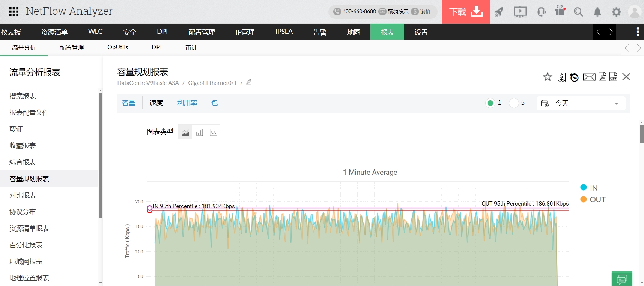The height and width of the screenshot is (286, 644).
Task: Toggle the orange OUT legend swatch
Action: point(584,200)
